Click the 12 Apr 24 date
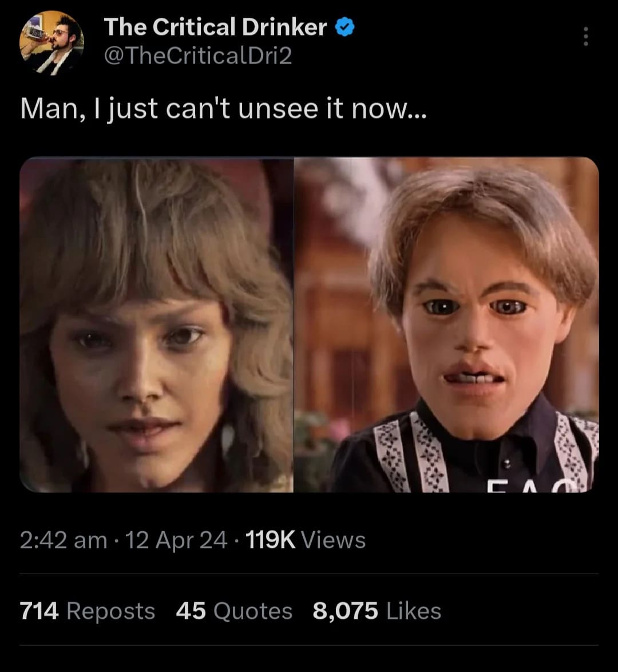The width and height of the screenshot is (618, 672). click(176, 540)
